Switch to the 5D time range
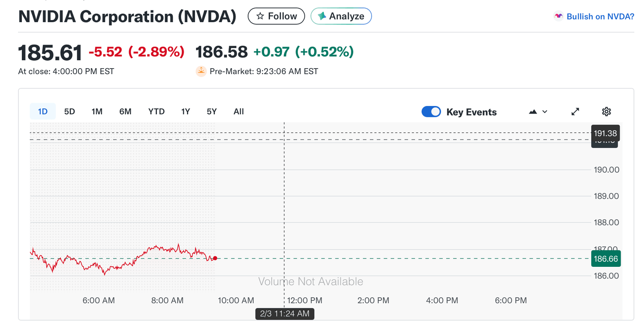The image size is (644, 325). tap(70, 111)
